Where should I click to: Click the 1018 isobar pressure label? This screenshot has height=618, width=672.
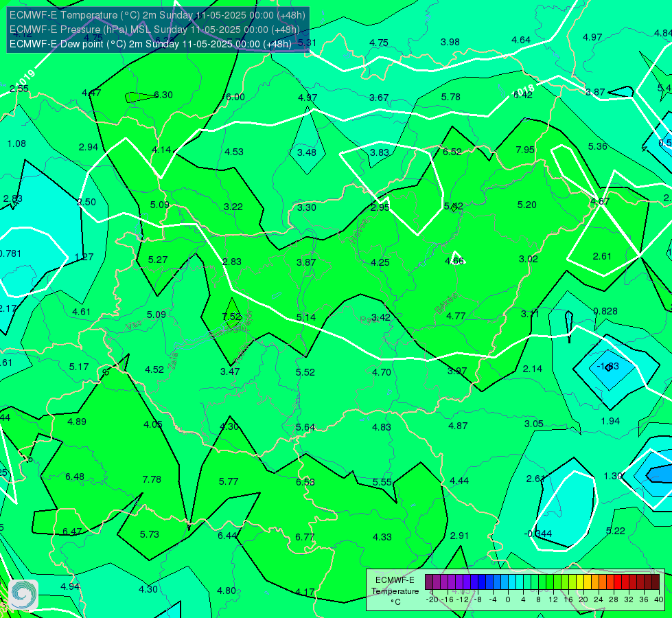click(x=524, y=91)
